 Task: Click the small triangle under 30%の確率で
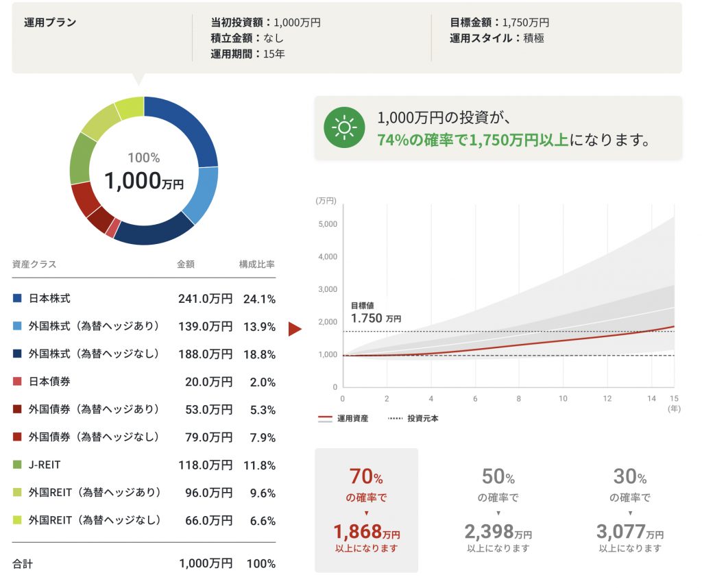pos(629,513)
